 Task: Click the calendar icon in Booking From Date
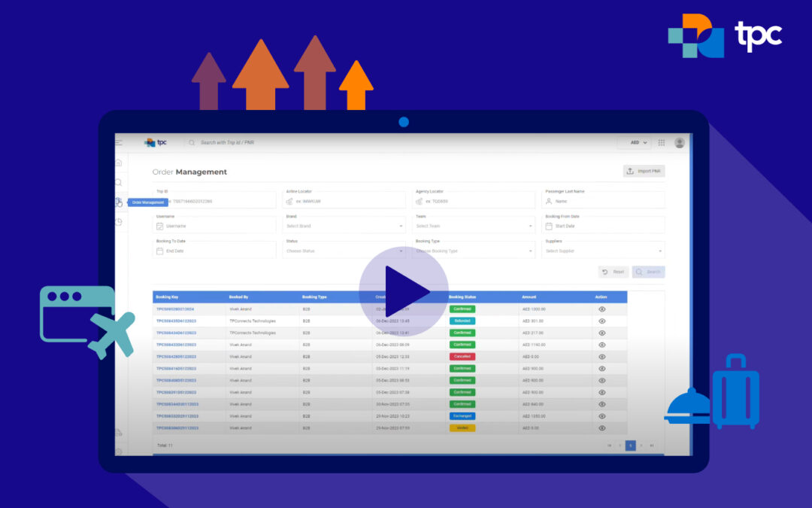[x=549, y=226]
